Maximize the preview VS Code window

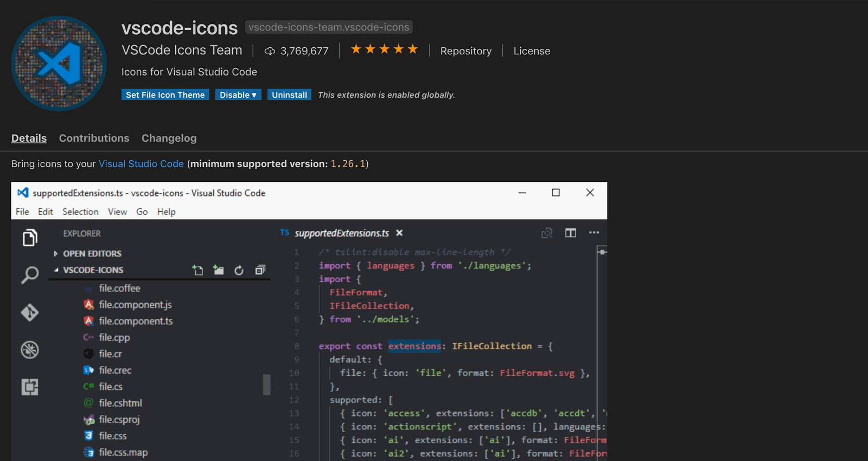point(556,193)
